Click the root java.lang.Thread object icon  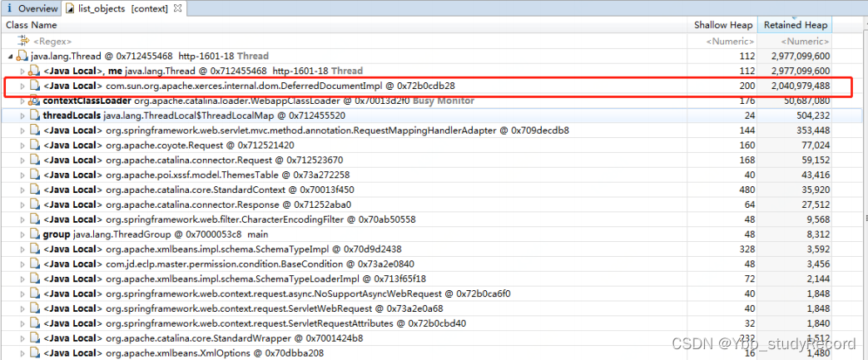click(22, 56)
